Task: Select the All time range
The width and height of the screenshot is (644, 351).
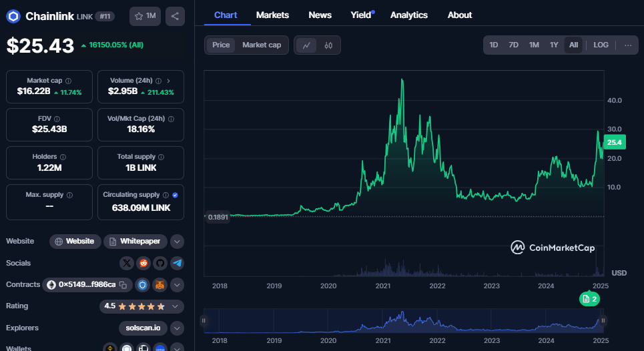Action: coord(573,45)
